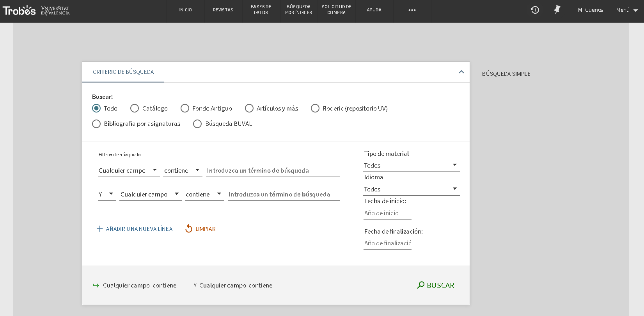This screenshot has width=644, height=316.
Task: Open the Y boolean operator dropdown
Action: pos(107,195)
